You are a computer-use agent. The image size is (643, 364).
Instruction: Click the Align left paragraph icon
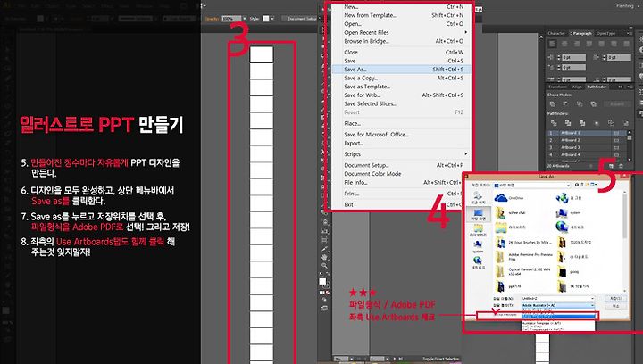[x=553, y=44]
